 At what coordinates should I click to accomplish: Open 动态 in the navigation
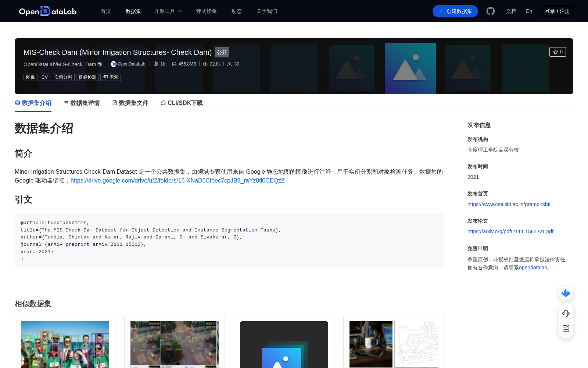[x=237, y=11]
